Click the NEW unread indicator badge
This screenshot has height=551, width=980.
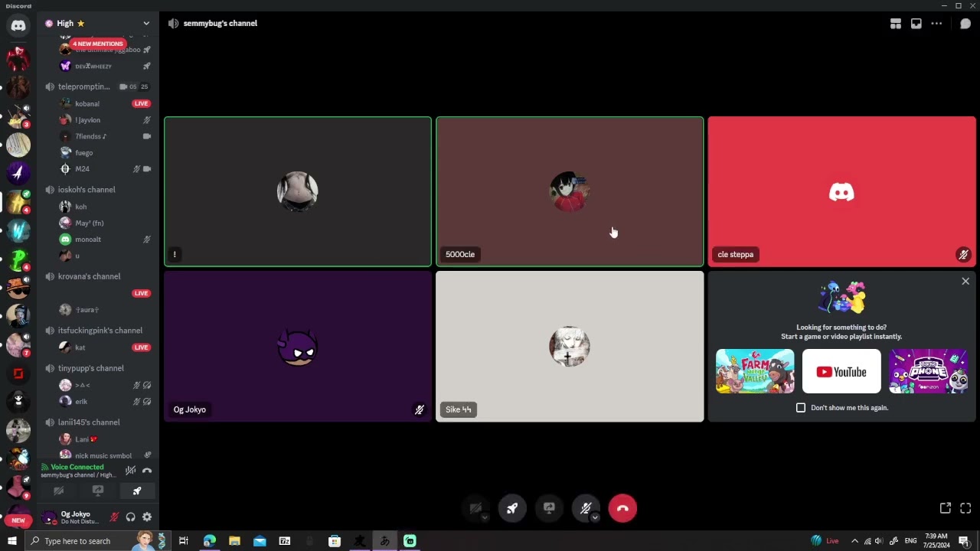pyautogui.click(x=18, y=520)
